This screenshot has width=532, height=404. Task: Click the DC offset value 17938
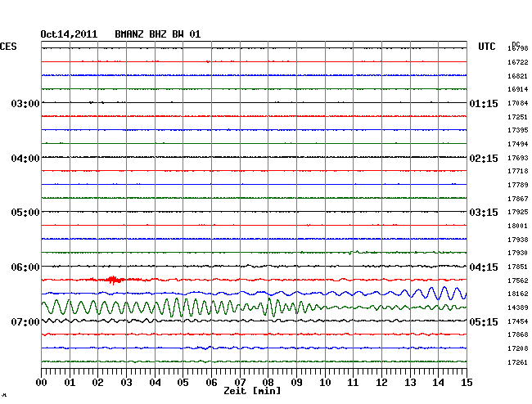coord(518,240)
